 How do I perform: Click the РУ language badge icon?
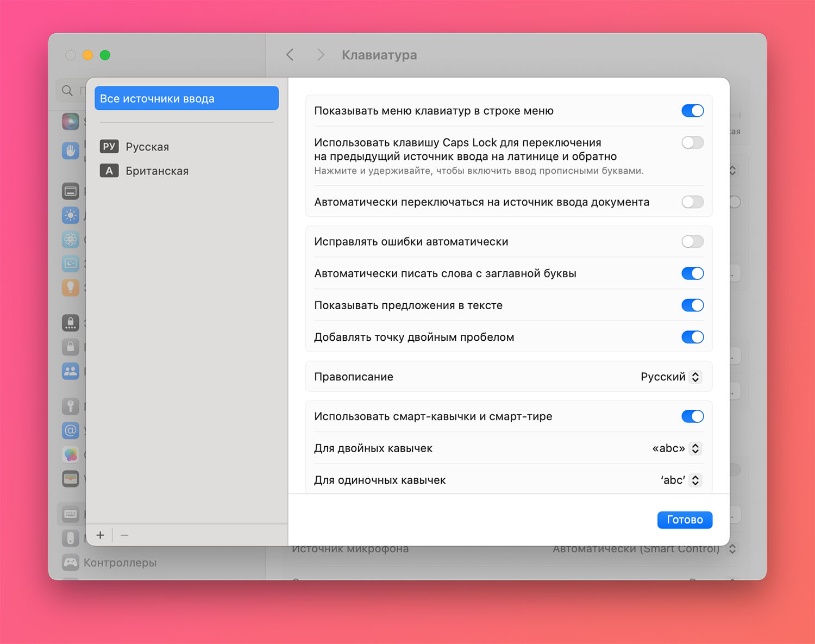pyautogui.click(x=109, y=147)
